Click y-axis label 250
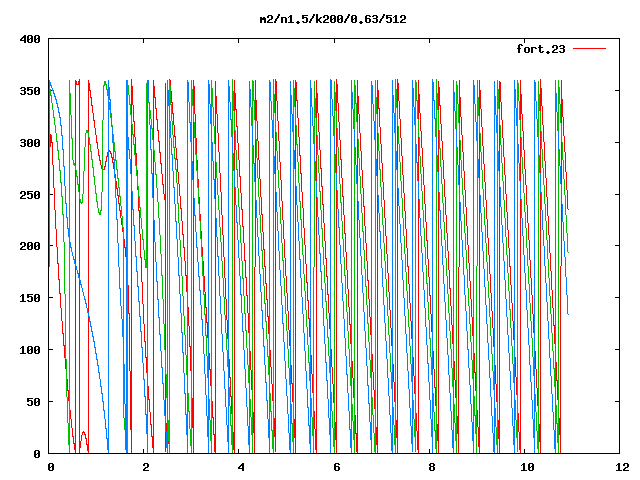The height and width of the screenshot is (480, 640). [x=30, y=195]
